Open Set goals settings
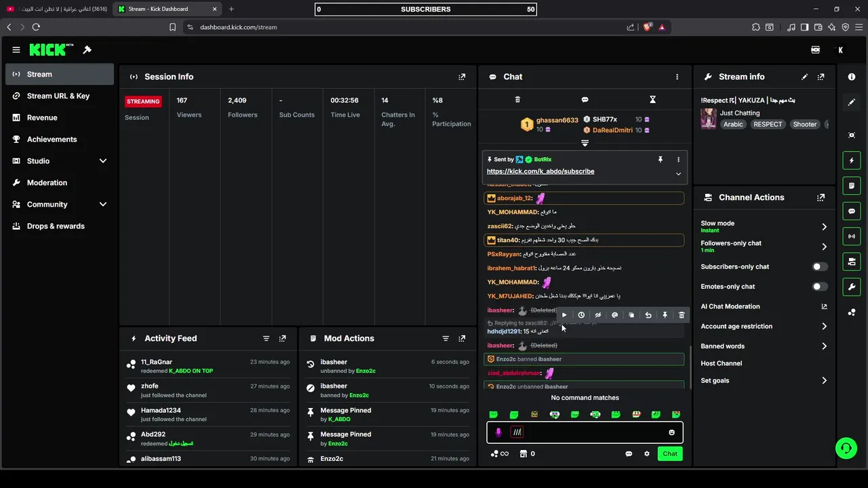This screenshot has height=488, width=868. coord(764,381)
